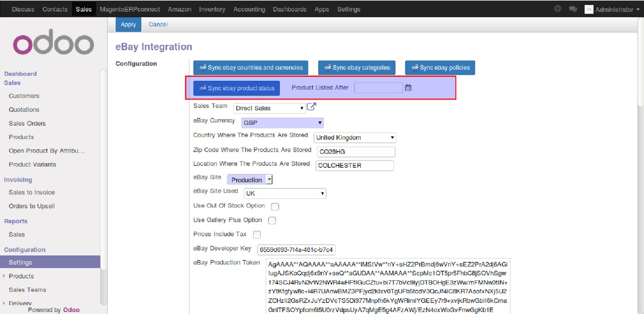Open the Inventory menu
The height and width of the screenshot is (314, 644).
[212, 9]
